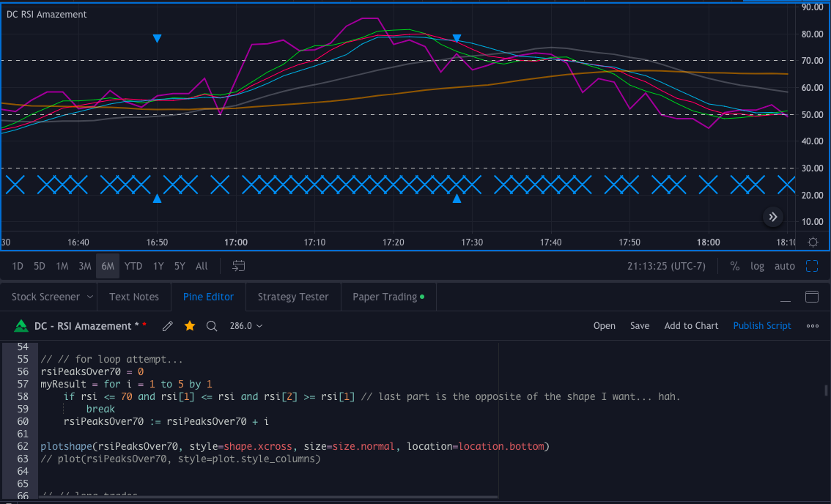The image size is (831, 504).
Task: Select the 1Y time range
Action: click(x=158, y=266)
